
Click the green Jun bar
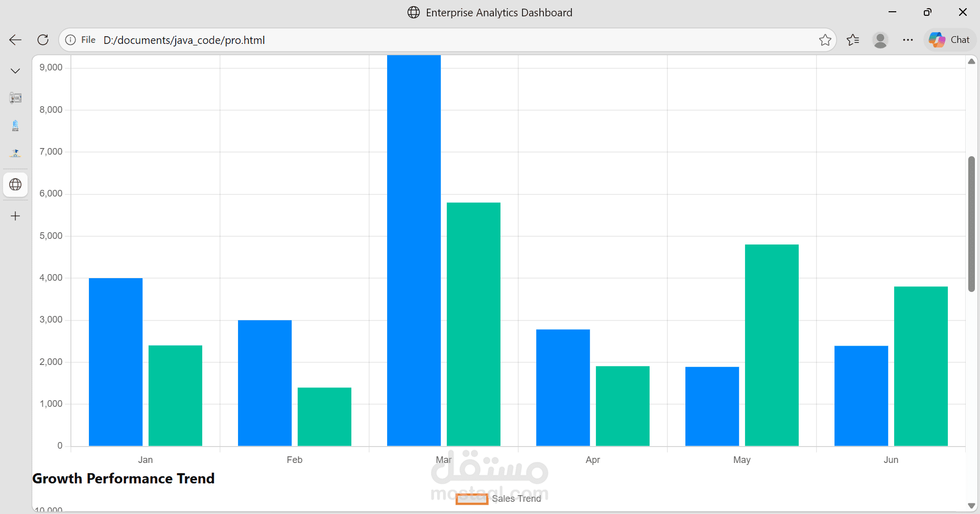[x=921, y=366]
